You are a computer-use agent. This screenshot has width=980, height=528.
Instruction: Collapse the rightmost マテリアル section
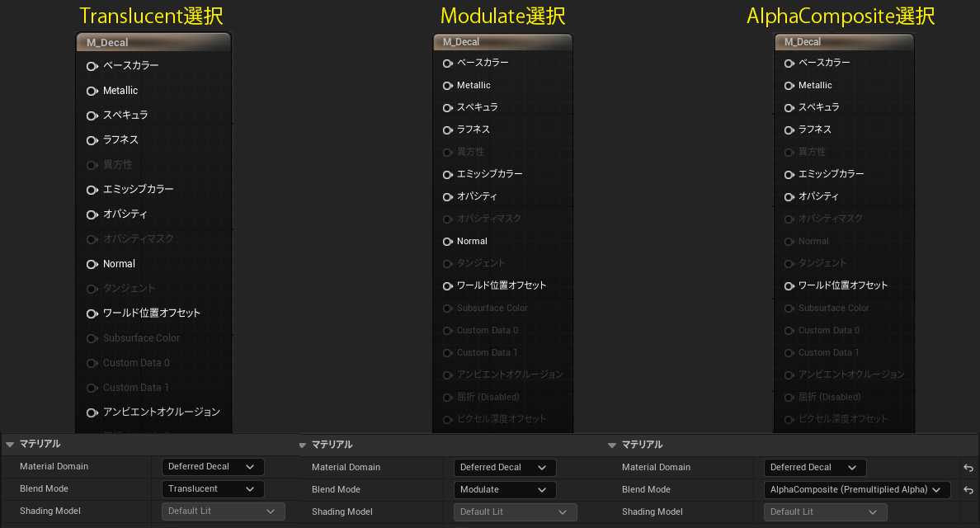[x=611, y=444]
